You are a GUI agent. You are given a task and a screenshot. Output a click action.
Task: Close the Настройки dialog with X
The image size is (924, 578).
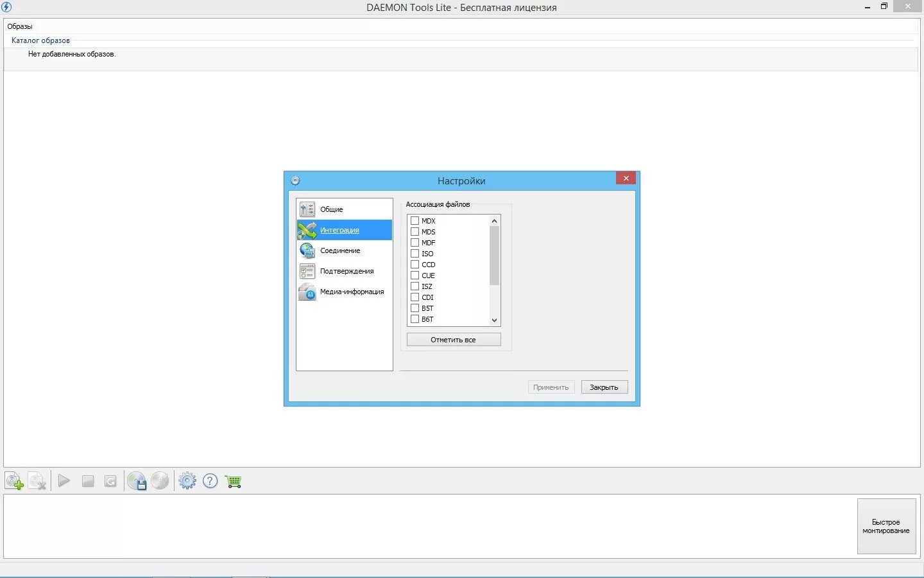coord(626,178)
